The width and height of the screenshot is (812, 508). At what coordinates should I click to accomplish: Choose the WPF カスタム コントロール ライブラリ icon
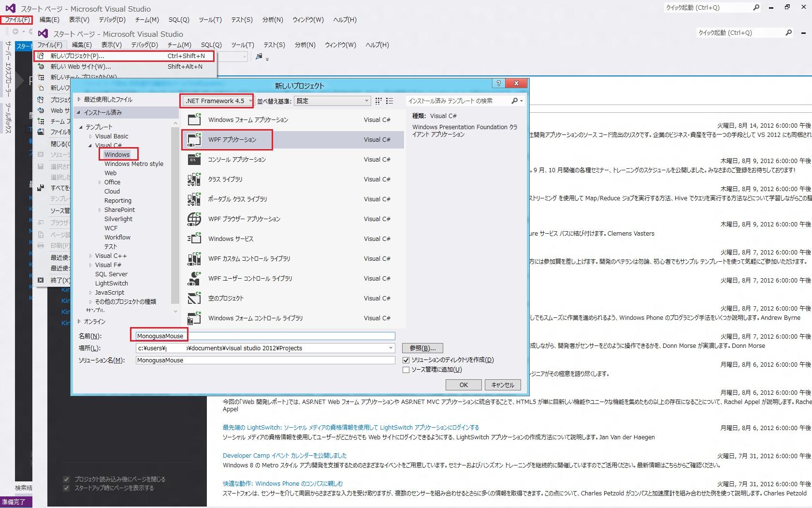point(194,258)
